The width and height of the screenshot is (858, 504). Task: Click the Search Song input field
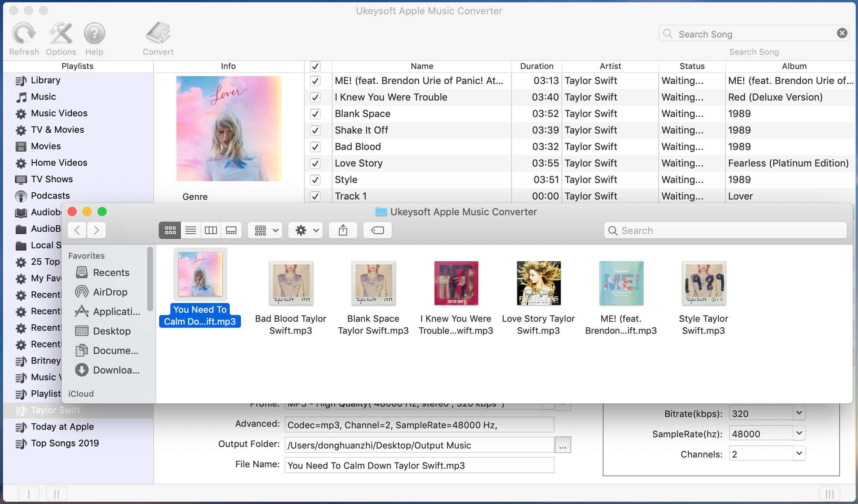point(754,33)
